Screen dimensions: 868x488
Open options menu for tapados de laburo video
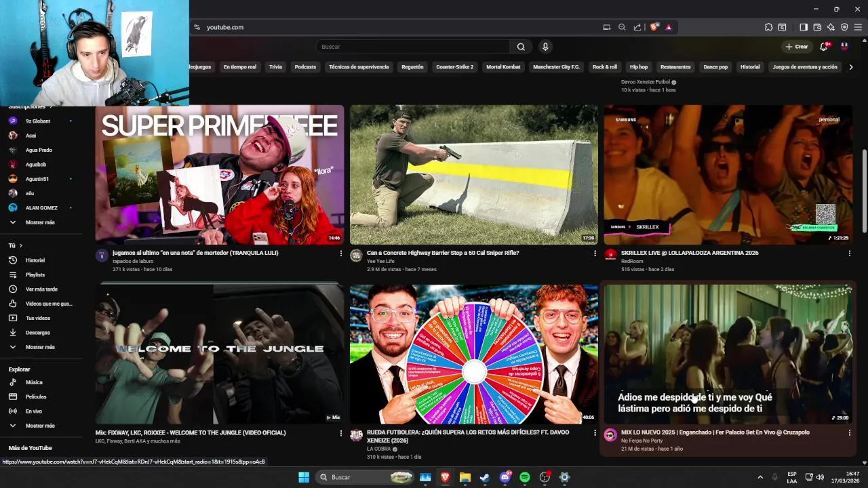(341, 253)
